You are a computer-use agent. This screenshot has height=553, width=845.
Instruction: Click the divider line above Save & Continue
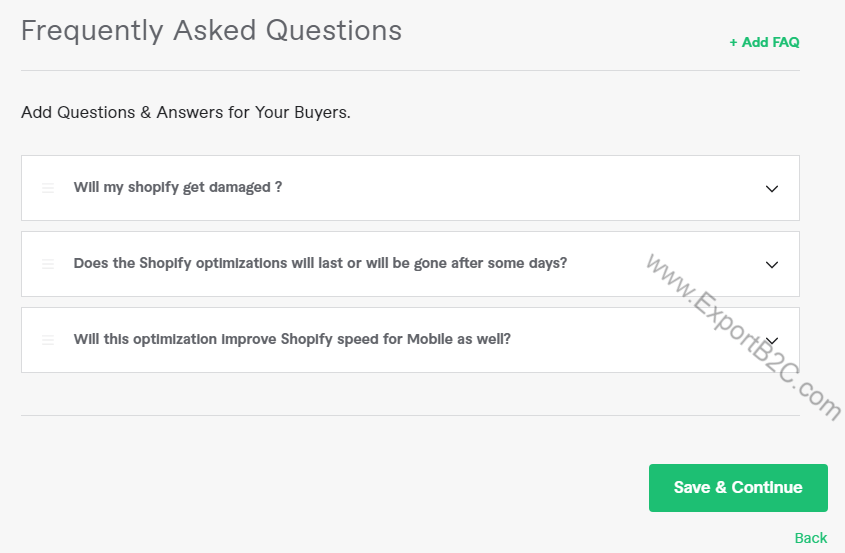click(x=410, y=415)
